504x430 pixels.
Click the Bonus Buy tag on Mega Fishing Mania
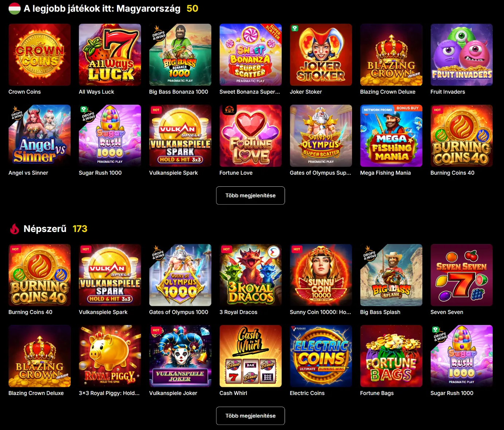[407, 108]
